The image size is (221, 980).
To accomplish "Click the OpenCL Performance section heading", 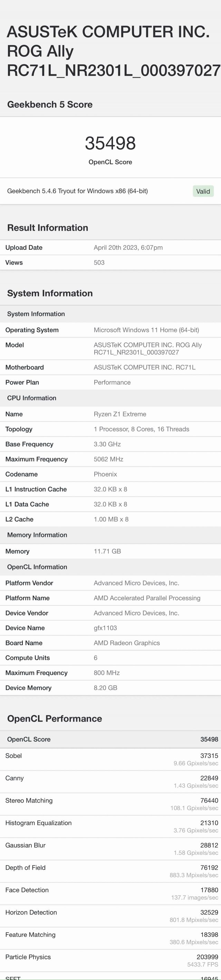I will [x=54, y=718].
